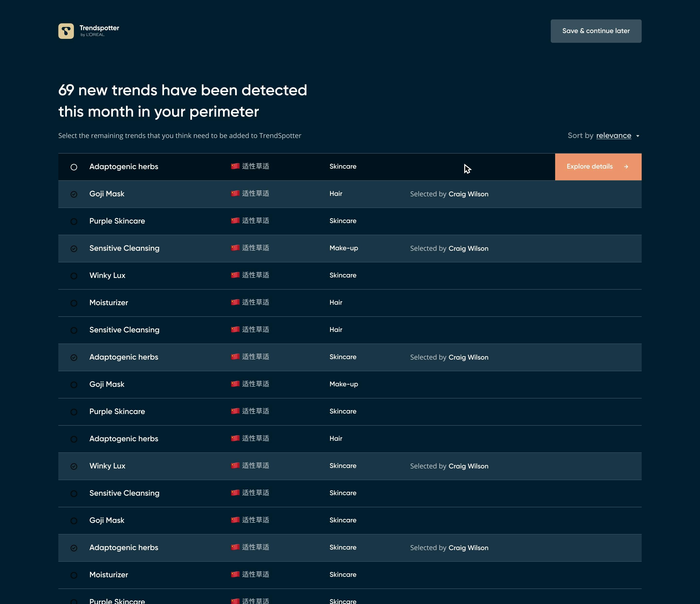Deselect the Sensitive Cleansing Make-up checkmark
This screenshot has width=700, height=604.
coord(74,249)
